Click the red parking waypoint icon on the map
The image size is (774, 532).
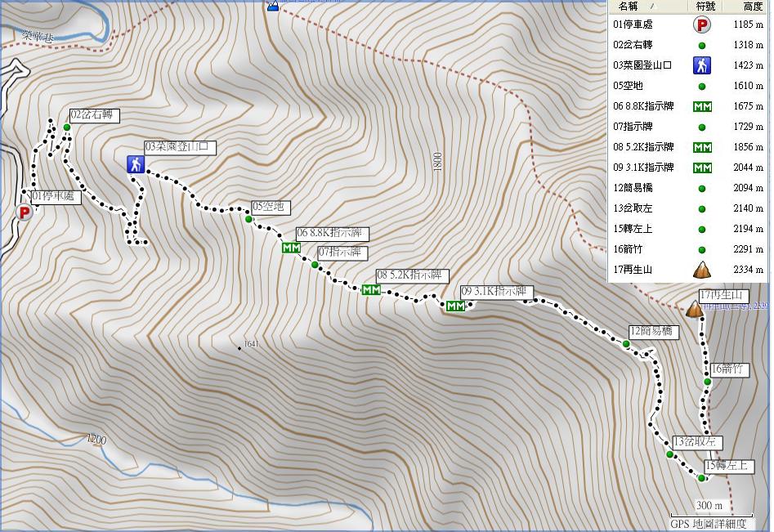tap(24, 212)
